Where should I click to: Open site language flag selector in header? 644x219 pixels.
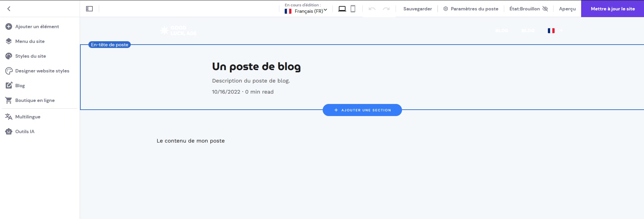coord(555,31)
